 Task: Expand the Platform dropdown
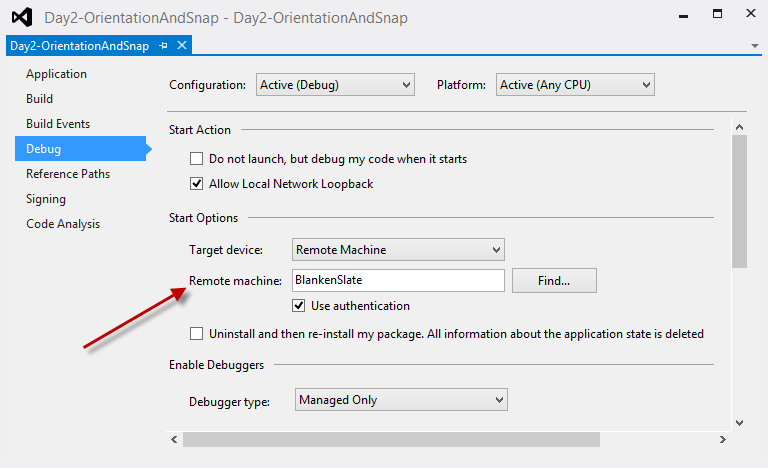pos(575,85)
